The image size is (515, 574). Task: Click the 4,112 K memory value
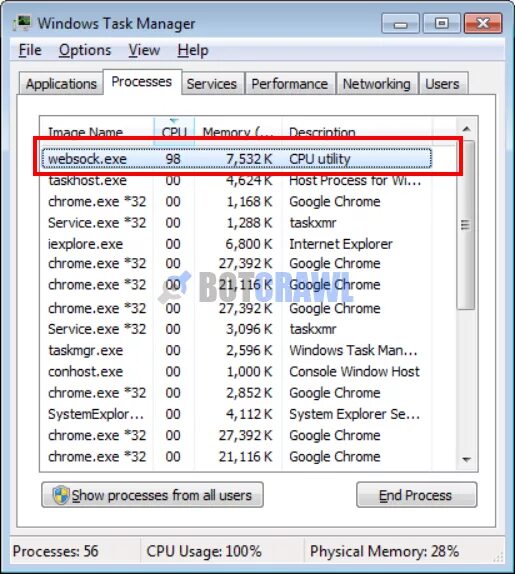tap(249, 414)
